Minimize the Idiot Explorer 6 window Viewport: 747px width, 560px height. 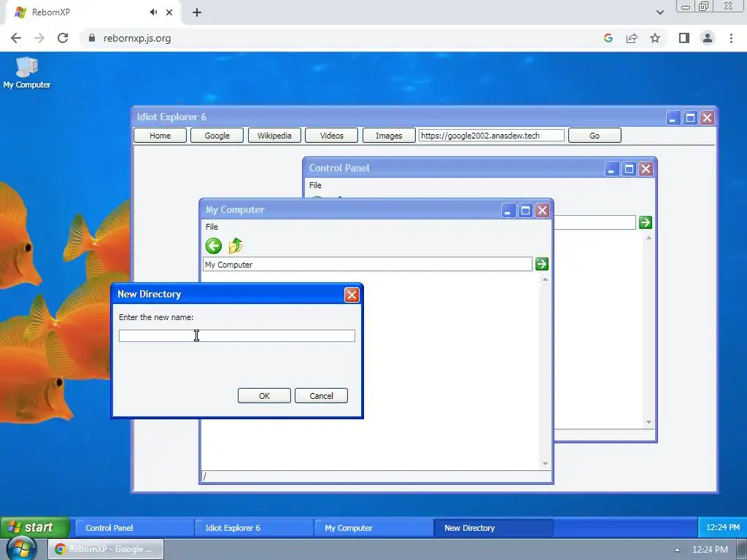coord(673,117)
